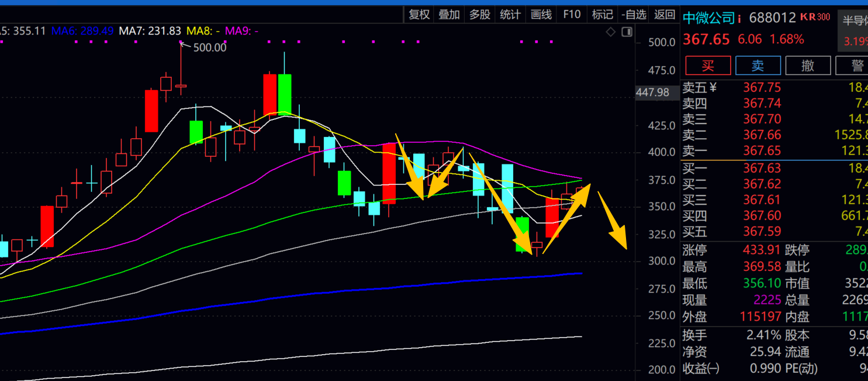The width and height of the screenshot is (868, 381).
Task: Click the red KR badge beside 688012
Action: (x=807, y=17)
